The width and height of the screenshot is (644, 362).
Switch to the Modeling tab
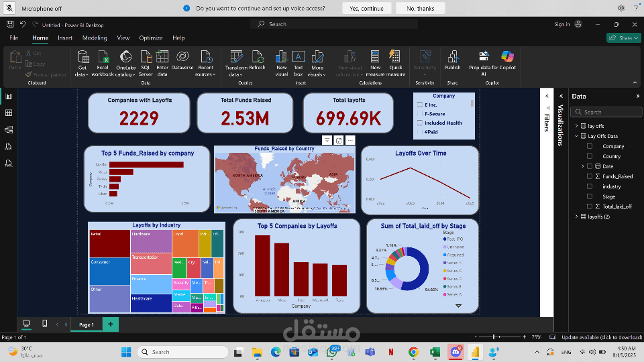pyautogui.click(x=95, y=38)
